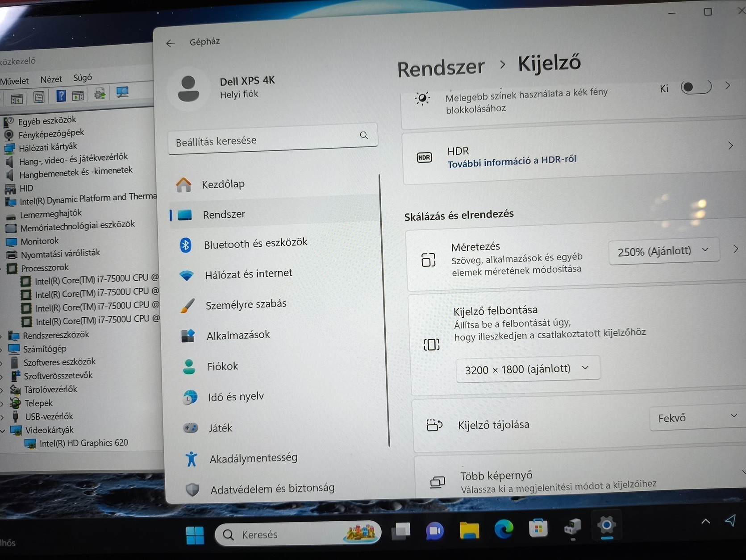Open the Nézet menu in Device Manager

(51, 79)
